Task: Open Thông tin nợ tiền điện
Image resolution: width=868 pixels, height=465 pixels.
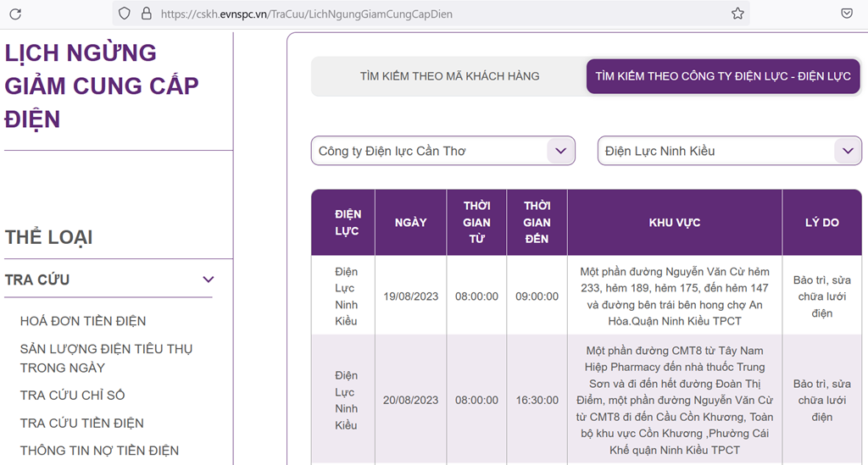Action: click(x=99, y=451)
